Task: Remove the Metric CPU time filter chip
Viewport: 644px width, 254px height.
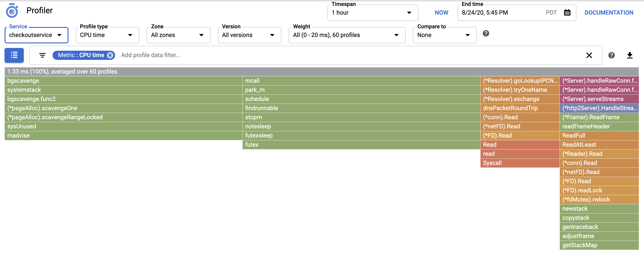Action: click(x=110, y=55)
